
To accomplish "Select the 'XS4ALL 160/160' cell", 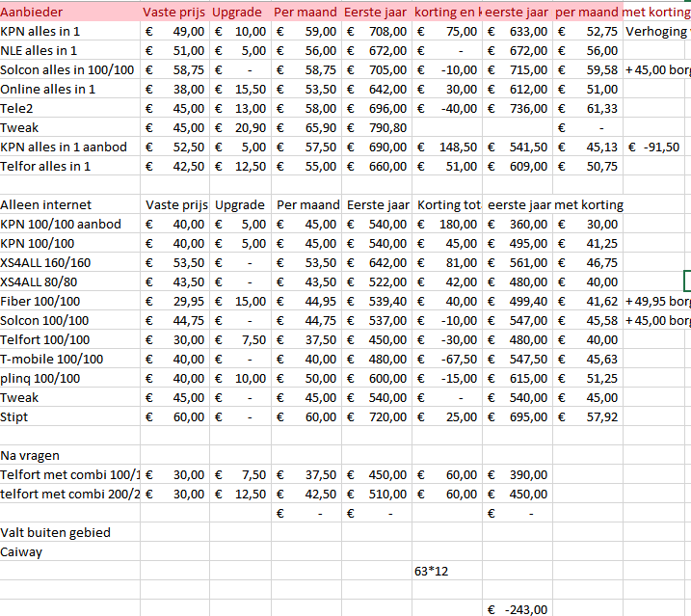I will click(x=70, y=263).
